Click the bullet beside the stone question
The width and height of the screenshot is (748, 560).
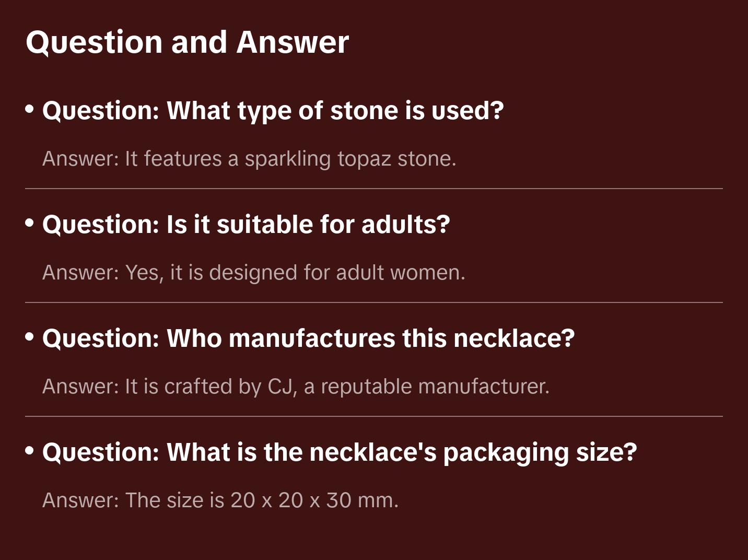click(30, 109)
